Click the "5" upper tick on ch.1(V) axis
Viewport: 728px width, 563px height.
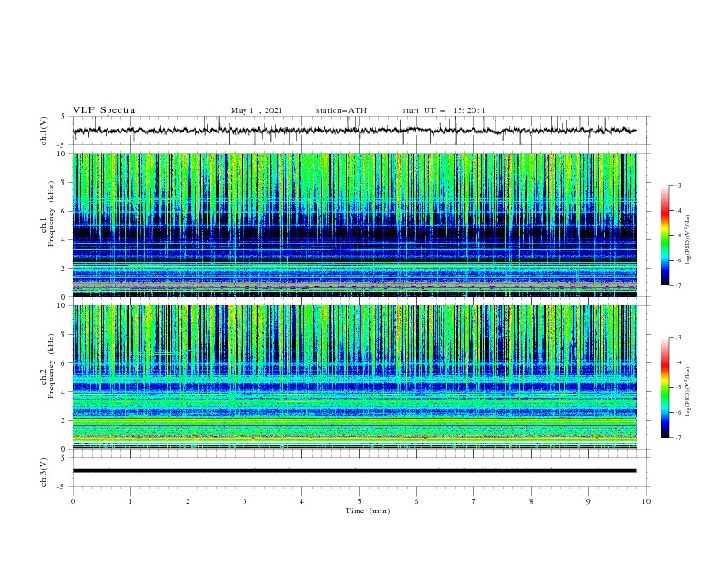coord(64,116)
